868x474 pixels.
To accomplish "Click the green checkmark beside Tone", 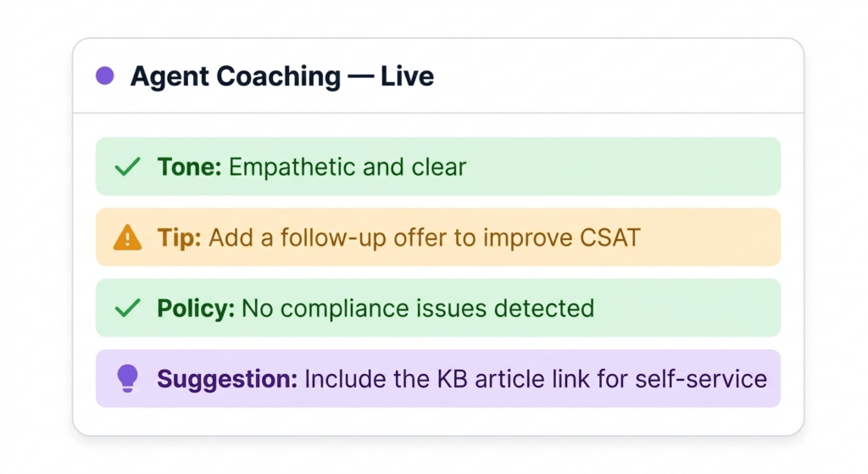I will (127, 167).
